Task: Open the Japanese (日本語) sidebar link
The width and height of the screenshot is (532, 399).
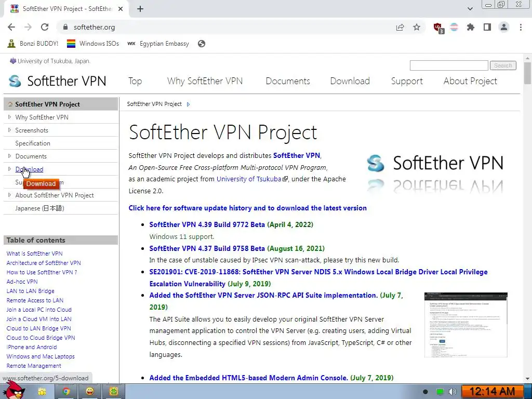Action: click(39, 208)
